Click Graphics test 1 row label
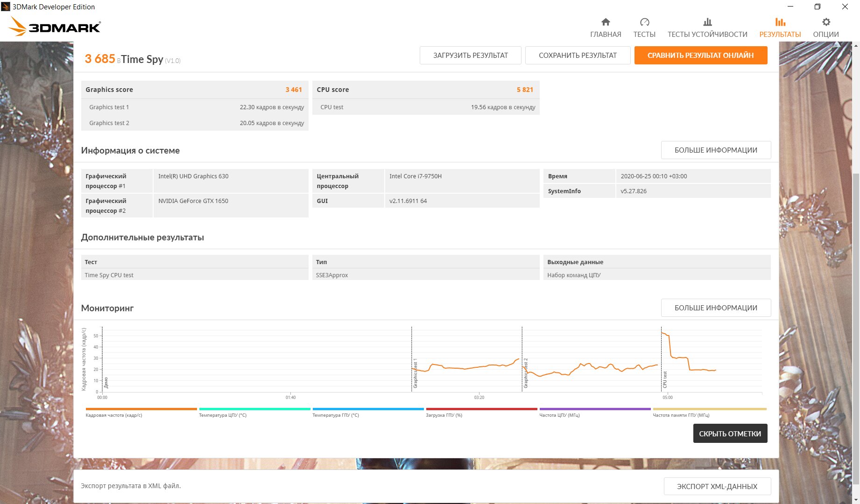 109,107
